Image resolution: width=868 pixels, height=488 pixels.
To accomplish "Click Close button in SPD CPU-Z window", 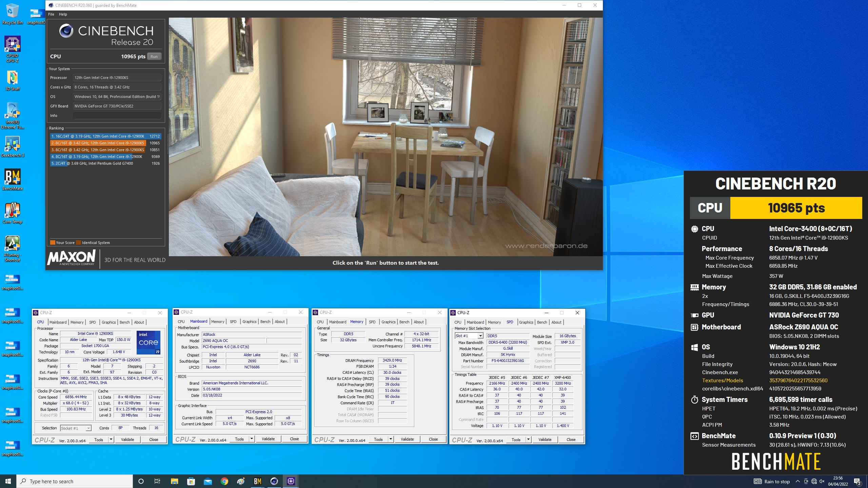I will click(571, 440).
